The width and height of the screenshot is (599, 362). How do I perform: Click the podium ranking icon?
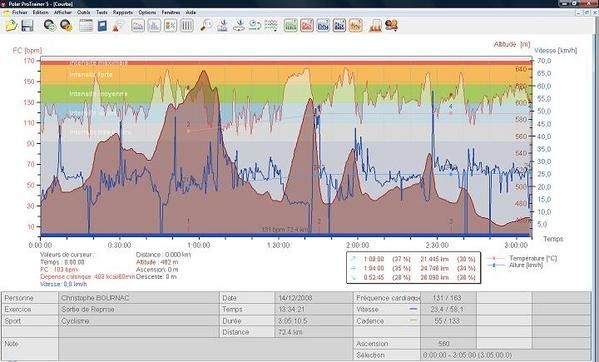coord(375,26)
